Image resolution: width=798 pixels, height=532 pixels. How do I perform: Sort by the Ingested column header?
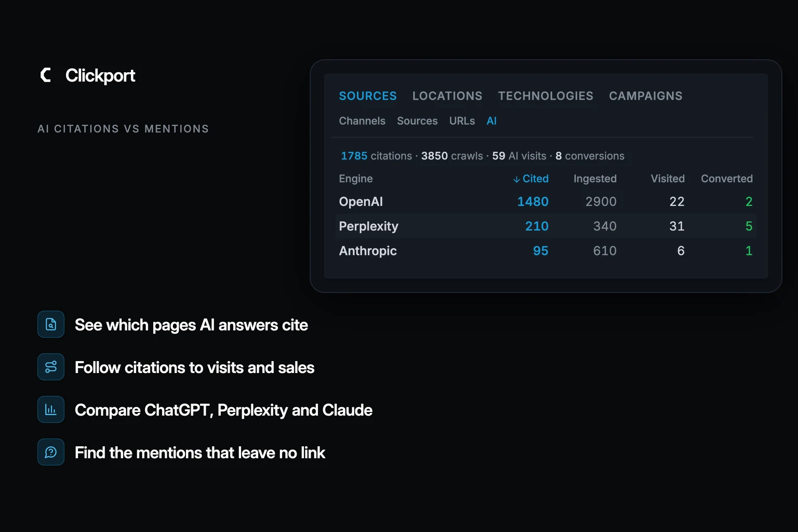click(x=595, y=179)
